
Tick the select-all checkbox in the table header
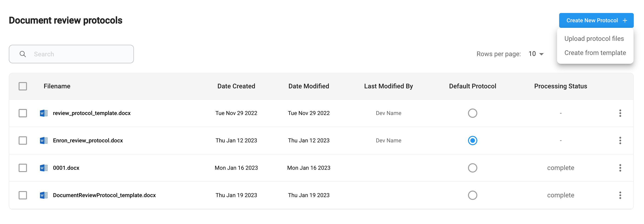coord(23,86)
